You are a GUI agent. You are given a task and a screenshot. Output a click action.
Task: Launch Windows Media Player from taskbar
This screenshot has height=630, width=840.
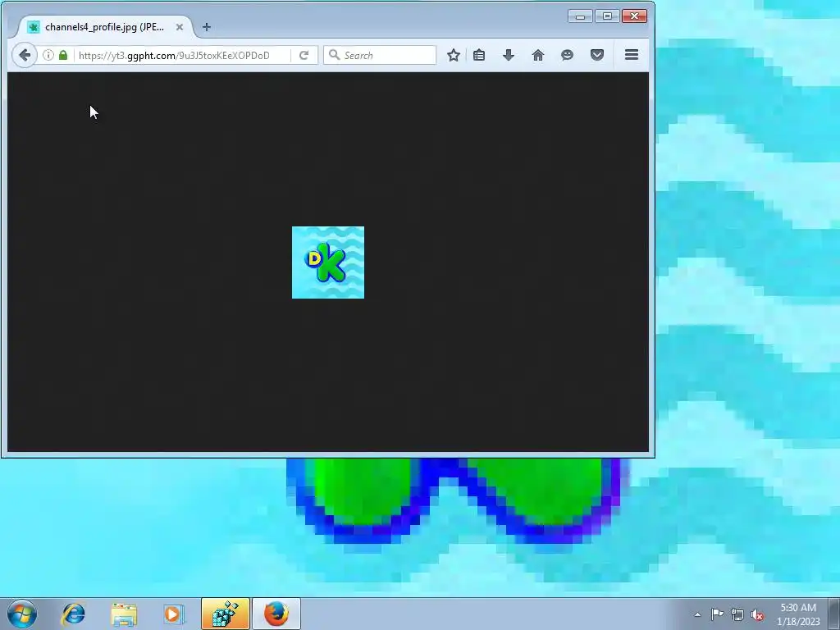click(174, 614)
